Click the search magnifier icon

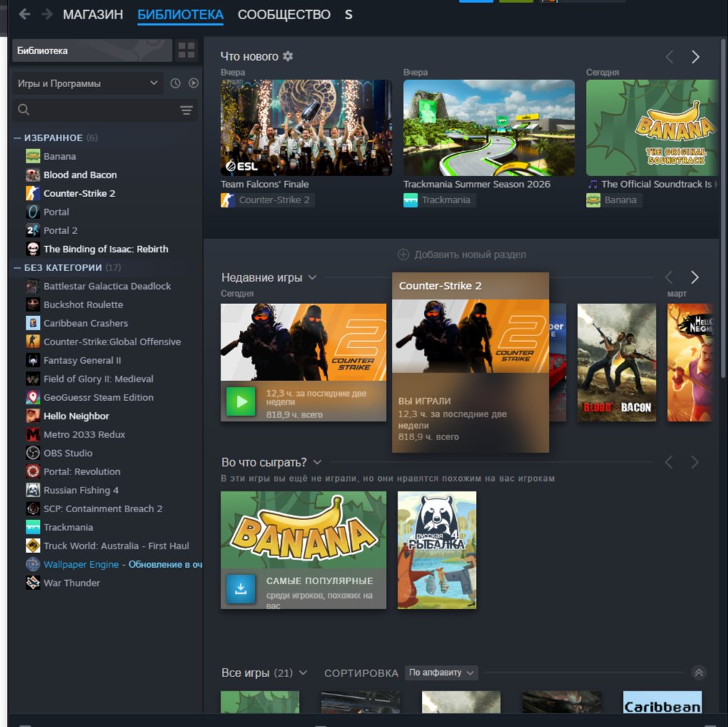(x=24, y=110)
